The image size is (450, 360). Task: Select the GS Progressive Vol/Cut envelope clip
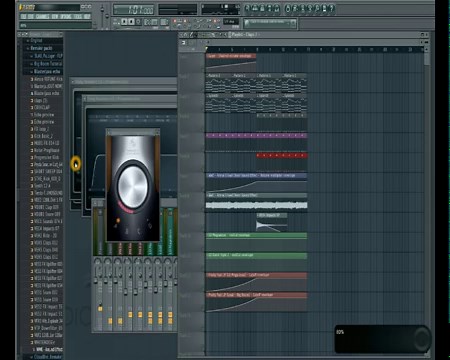pos(256,242)
